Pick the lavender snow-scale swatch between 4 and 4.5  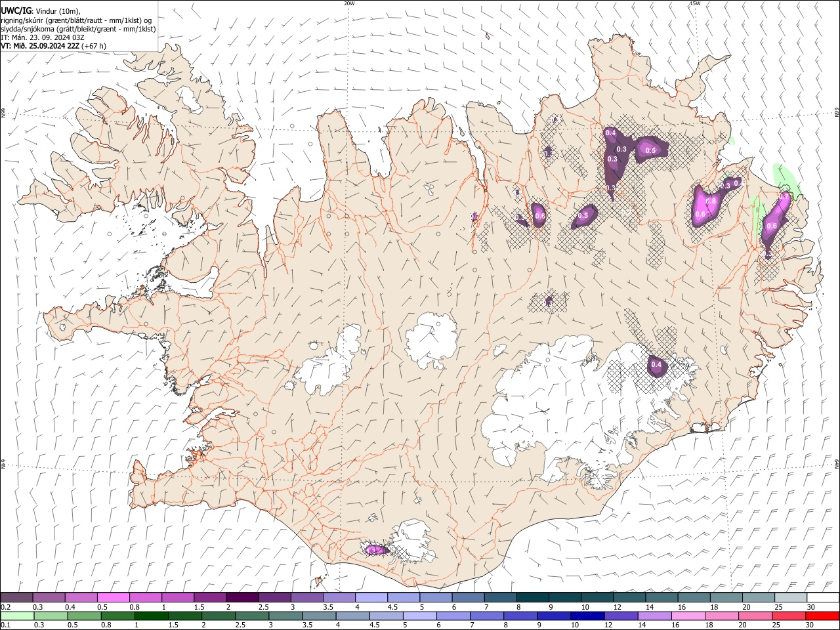click(371, 598)
